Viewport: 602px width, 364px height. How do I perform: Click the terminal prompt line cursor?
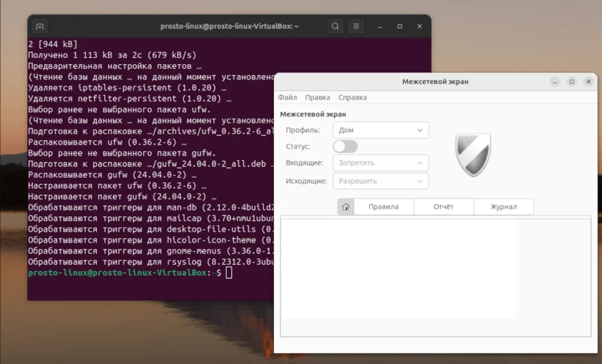click(x=229, y=273)
